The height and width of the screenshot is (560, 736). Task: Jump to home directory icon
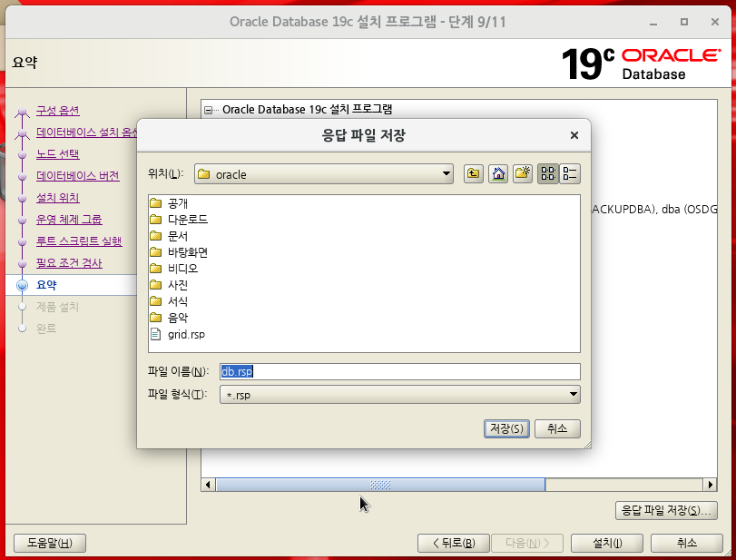(x=498, y=173)
